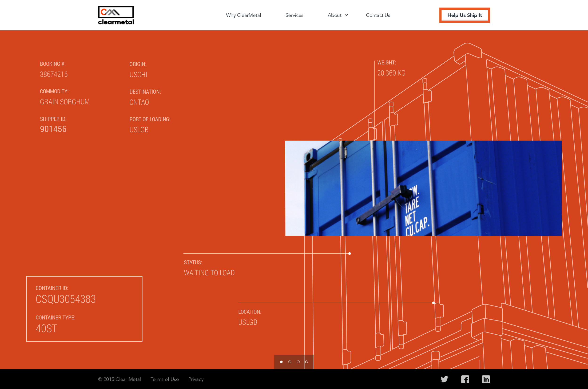This screenshot has height=389, width=588.
Task: Open the Twitter icon in footer
Action: (444, 379)
